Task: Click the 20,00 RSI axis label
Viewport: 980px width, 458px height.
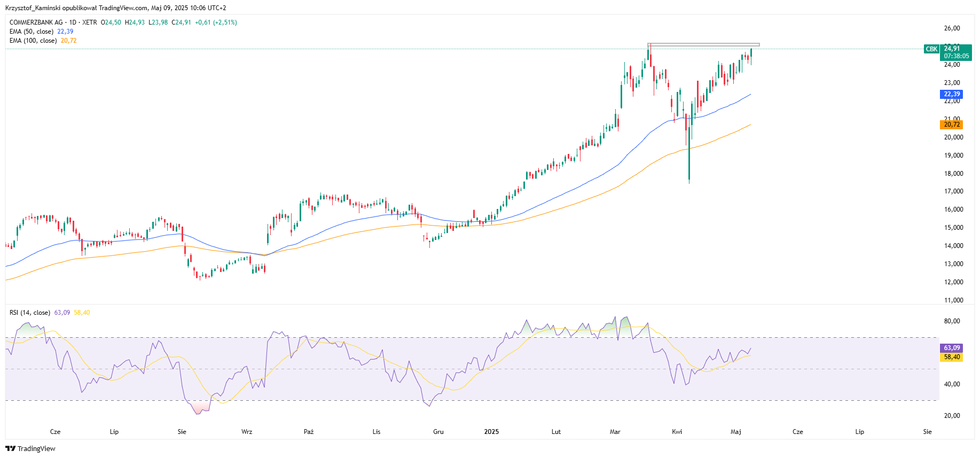Action: pyautogui.click(x=952, y=416)
